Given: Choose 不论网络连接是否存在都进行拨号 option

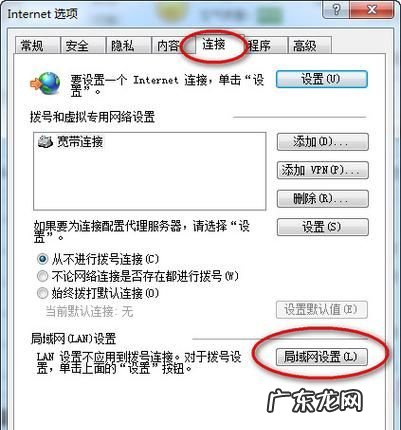Looking at the screenshot, I should [x=43, y=276].
